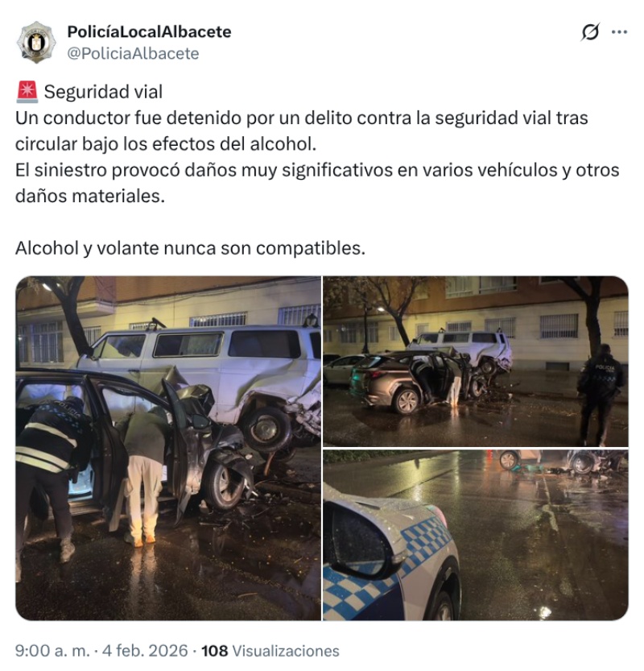Click the 'Seguridad vial' heading text
The height and width of the screenshot is (671, 644).
(103, 92)
